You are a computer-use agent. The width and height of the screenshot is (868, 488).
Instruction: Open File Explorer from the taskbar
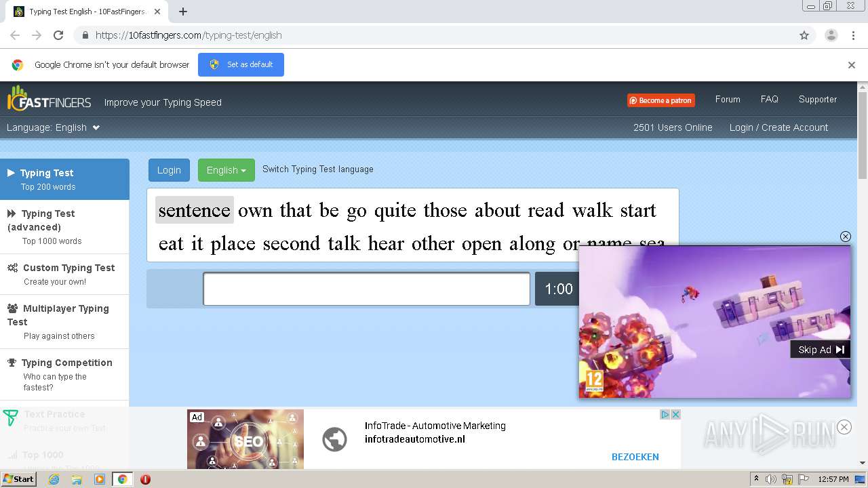[77, 479]
